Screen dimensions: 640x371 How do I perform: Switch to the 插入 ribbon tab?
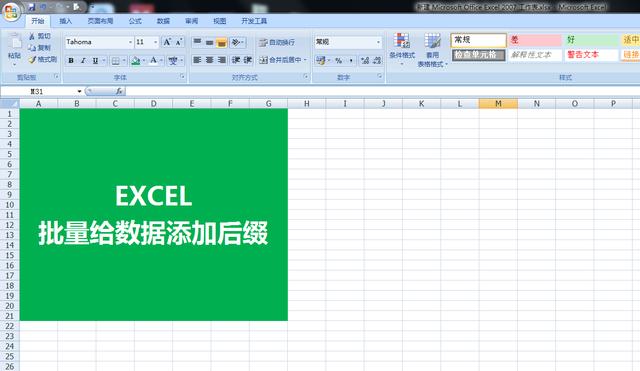click(65, 21)
